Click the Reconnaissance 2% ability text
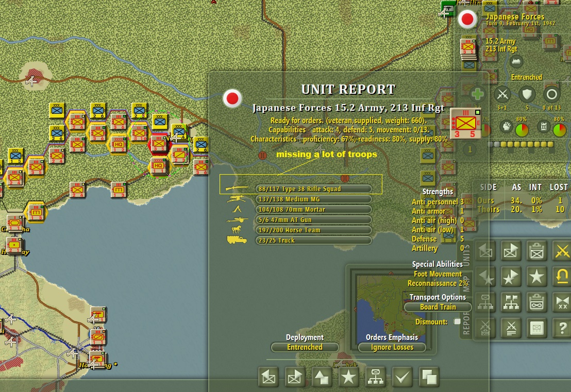Viewport: 571px width, 392px height. (438, 283)
